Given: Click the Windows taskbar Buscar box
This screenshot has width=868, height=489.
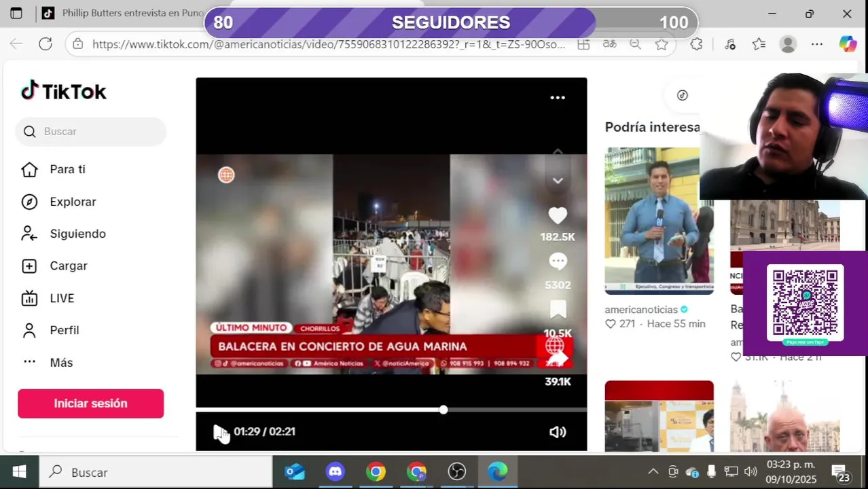Looking at the screenshot, I should [156, 472].
